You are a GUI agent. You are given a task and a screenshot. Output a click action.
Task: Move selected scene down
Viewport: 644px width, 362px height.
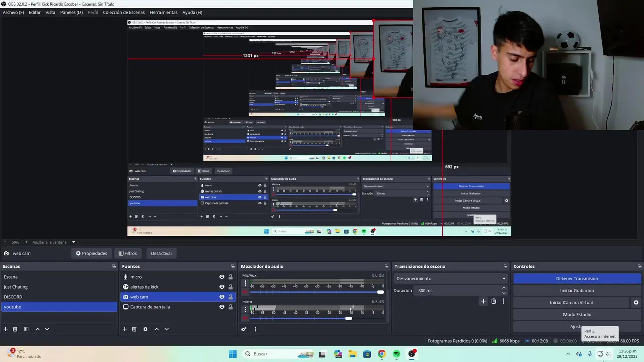click(x=47, y=329)
